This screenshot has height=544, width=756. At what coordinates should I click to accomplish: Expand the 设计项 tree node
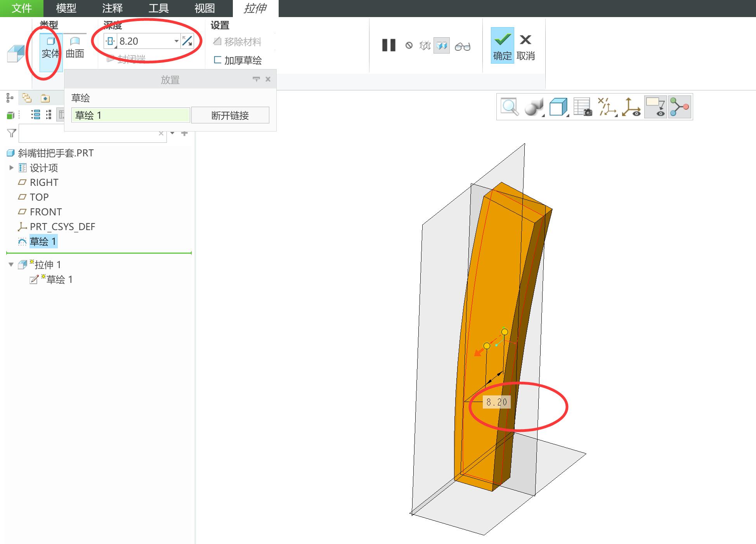pos(11,168)
